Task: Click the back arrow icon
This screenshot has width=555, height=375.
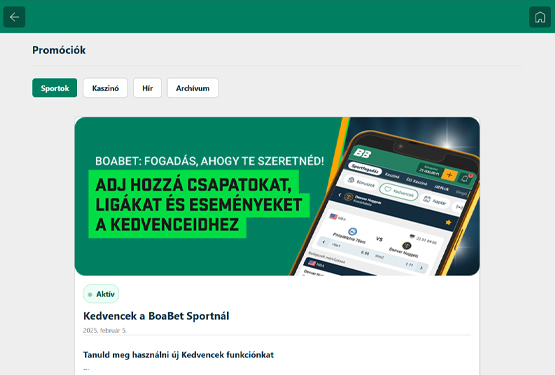Action: [14, 17]
